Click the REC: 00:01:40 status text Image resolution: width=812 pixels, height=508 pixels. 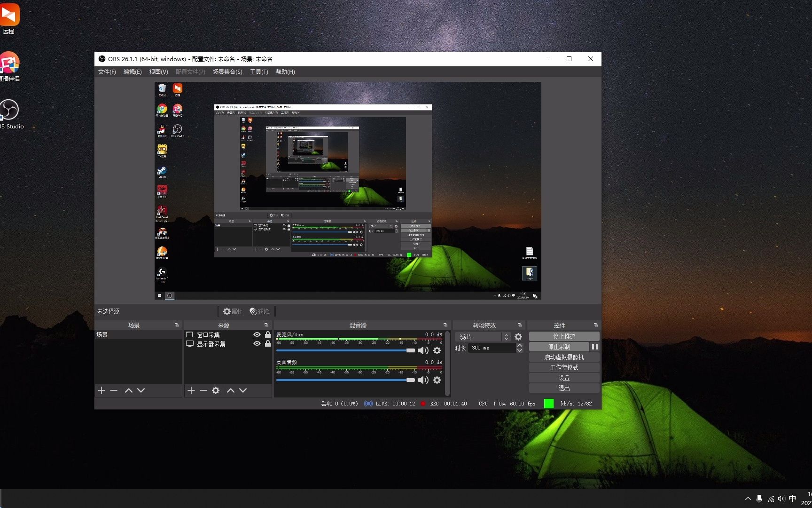(x=448, y=404)
